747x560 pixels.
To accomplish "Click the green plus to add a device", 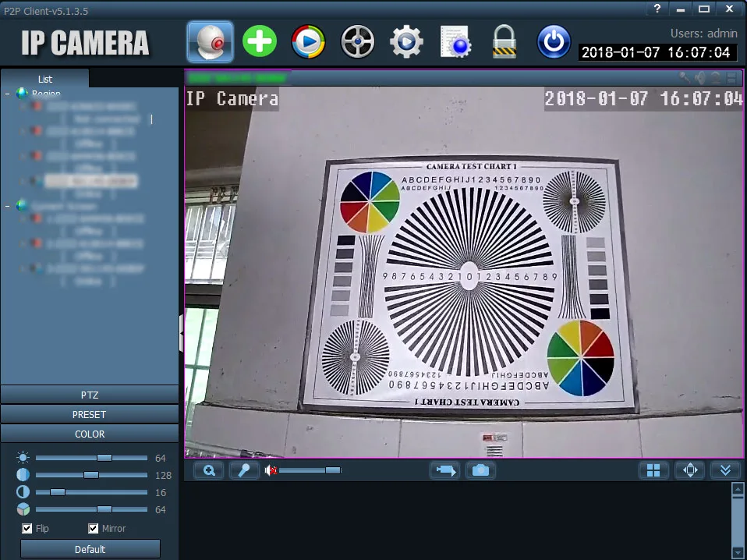I will [x=260, y=41].
